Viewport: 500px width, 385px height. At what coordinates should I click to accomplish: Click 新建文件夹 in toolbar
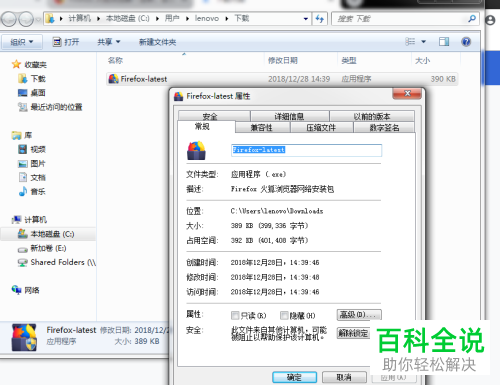[157, 42]
